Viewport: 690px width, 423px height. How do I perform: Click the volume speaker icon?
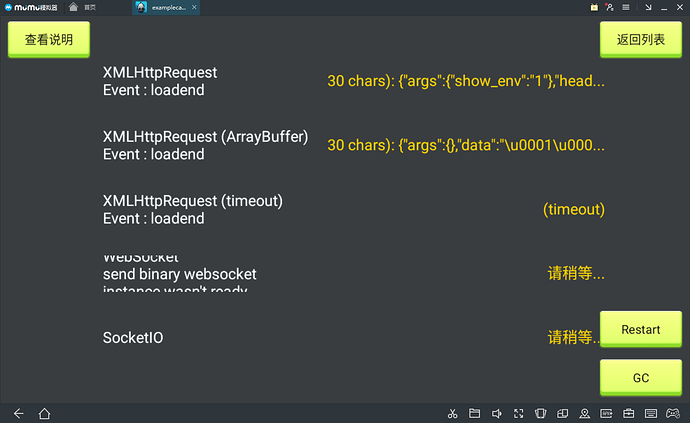click(x=496, y=414)
